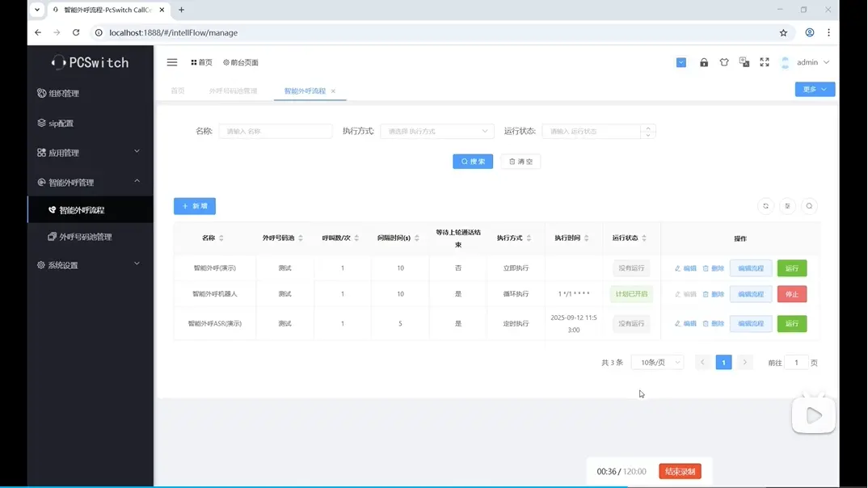Bookmark this page with star icon
Viewport: 868px width, 488px height.
[x=783, y=33]
